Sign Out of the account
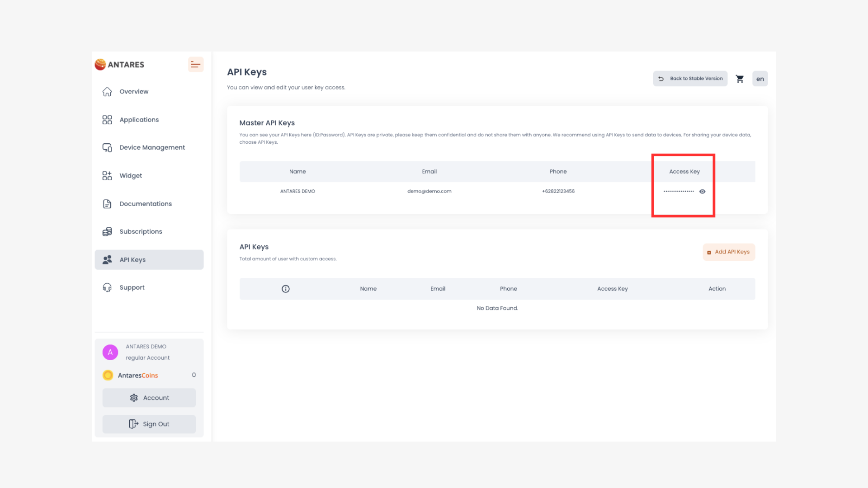Viewport: 868px width, 488px height. coord(149,424)
